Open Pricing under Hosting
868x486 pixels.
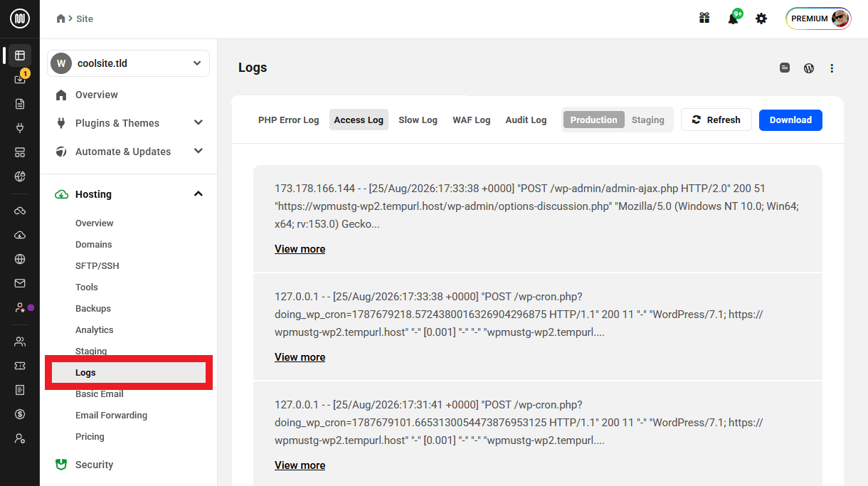tap(90, 436)
